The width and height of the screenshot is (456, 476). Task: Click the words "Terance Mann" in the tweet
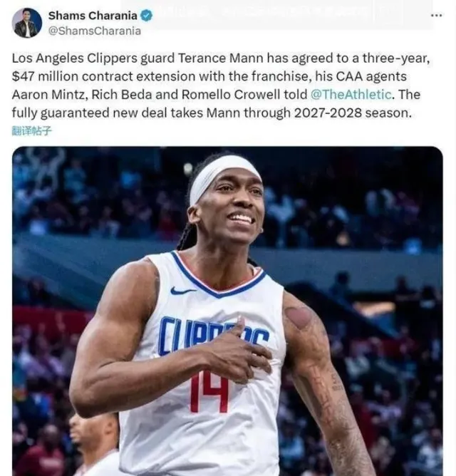(220, 58)
